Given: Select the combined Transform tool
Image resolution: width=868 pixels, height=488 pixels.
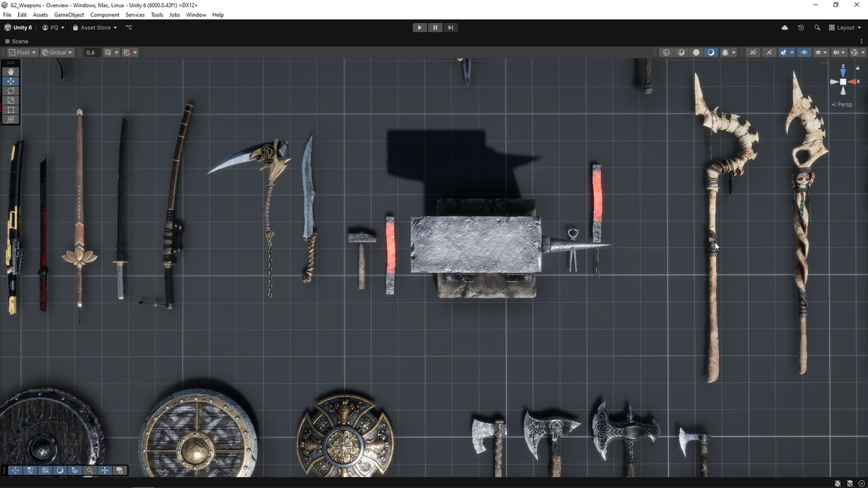Looking at the screenshot, I should pyautogui.click(x=11, y=119).
